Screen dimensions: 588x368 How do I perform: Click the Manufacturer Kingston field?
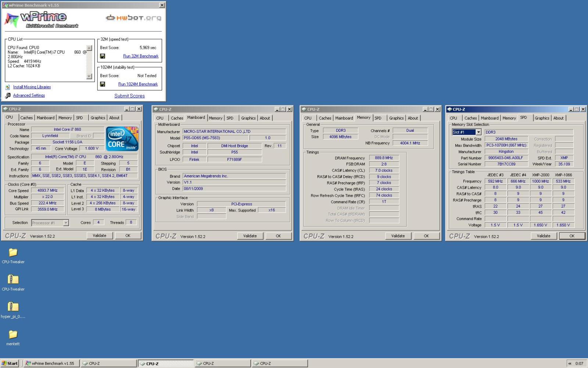pyautogui.click(x=506, y=152)
